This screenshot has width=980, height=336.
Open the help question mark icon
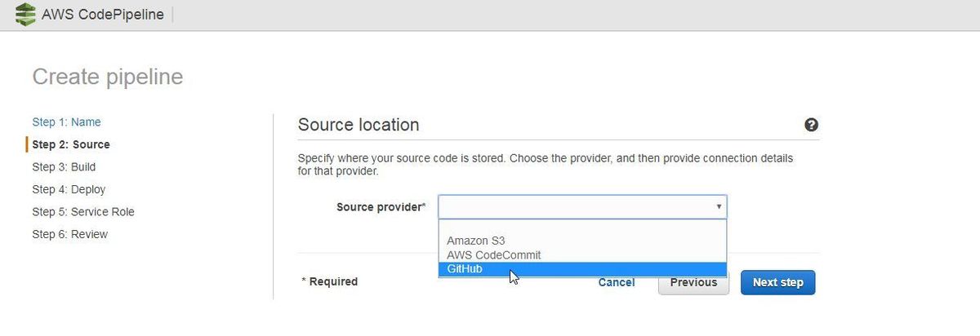(x=811, y=125)
